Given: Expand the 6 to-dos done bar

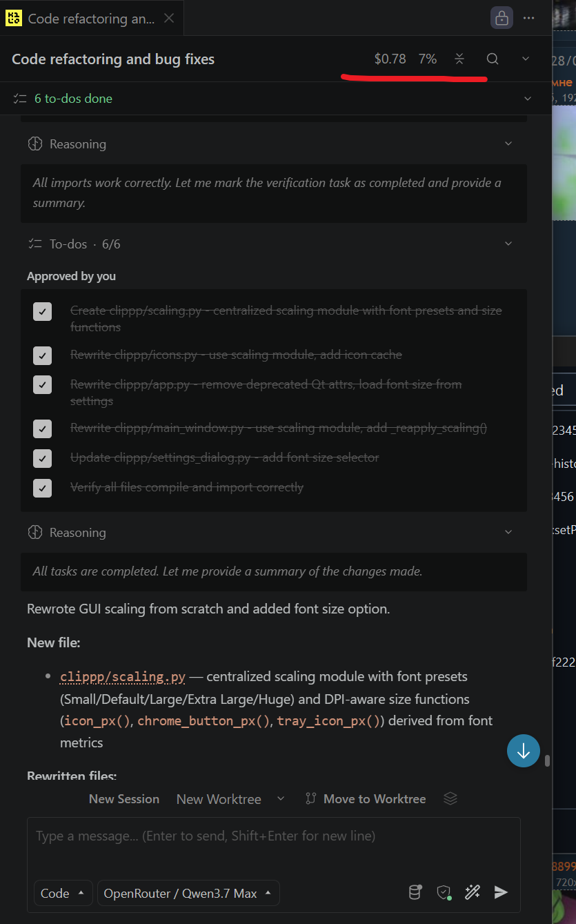Looking at the screenshot, I should coord(276,99).
